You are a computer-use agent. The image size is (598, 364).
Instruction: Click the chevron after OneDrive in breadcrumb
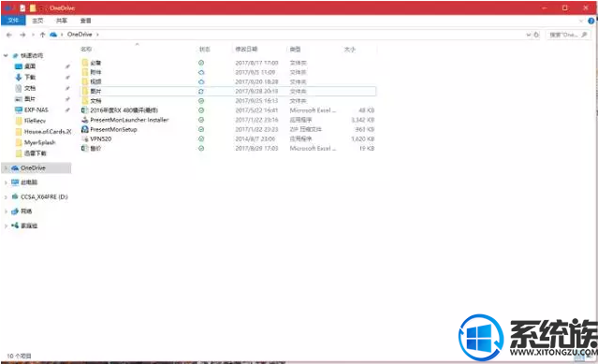coord(97,35)
